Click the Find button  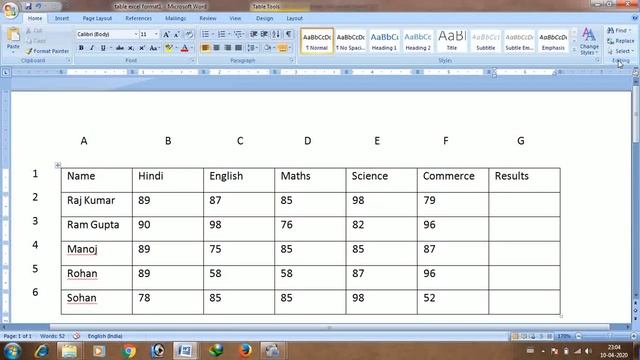click(619, 31)
